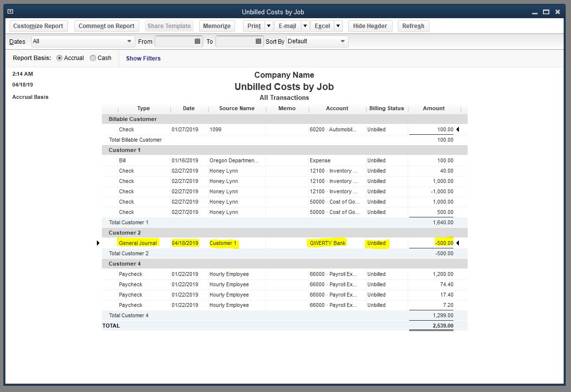This screenshot has height=392, width=571.
Task: Click the row pointer arrow beside General Journal entry
Action: [x=97, y=242]
